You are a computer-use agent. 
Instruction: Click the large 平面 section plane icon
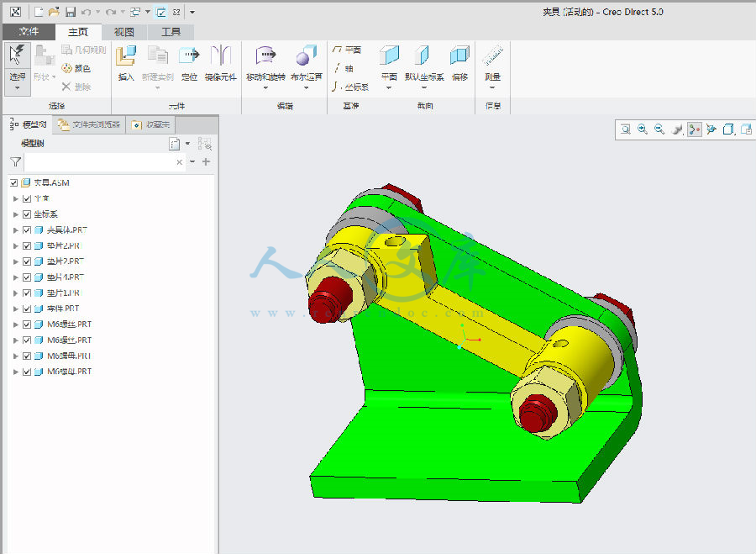pyautogui.click(x=389, y=55)
